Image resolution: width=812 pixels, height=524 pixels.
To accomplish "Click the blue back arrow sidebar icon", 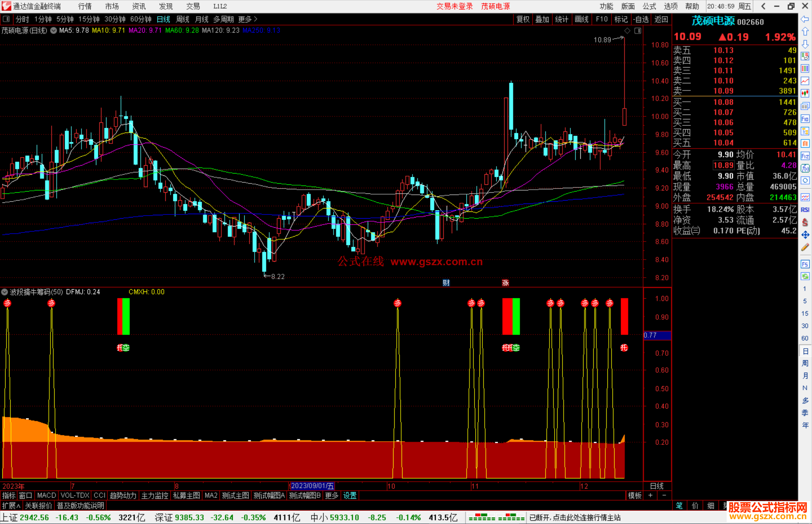I will pos(805,19).
